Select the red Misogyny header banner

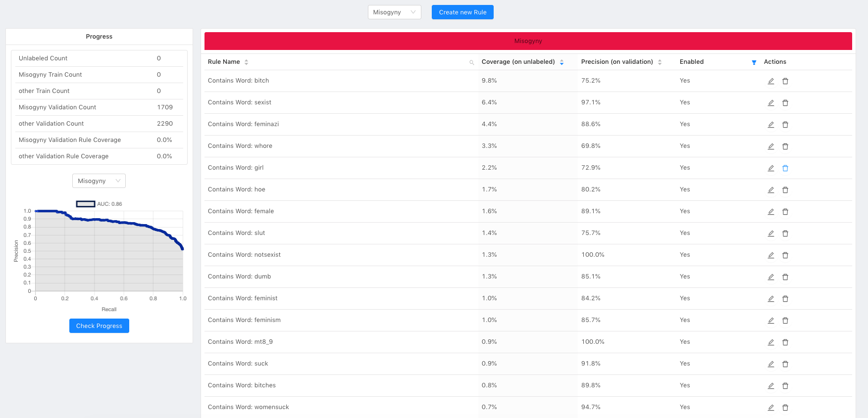pos(528,41)
